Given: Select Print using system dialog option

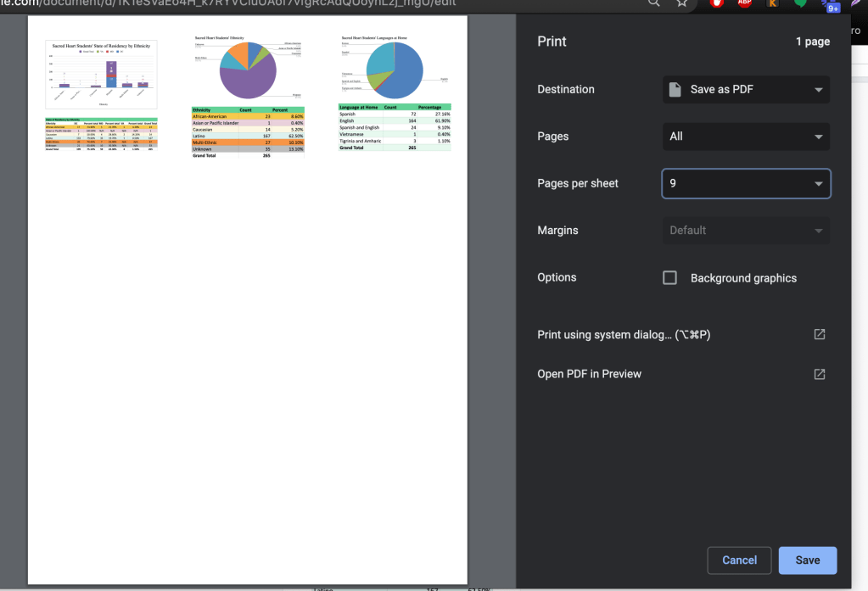Looking at the screenshot, I should [624, 335].
